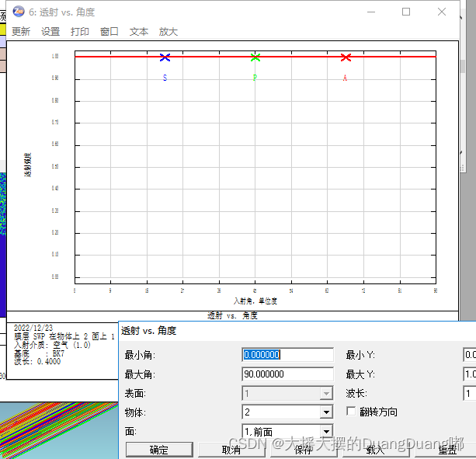The image size is (476, 459).
Task: Open the 窗口 menu
Action: (x=109, y=31)
